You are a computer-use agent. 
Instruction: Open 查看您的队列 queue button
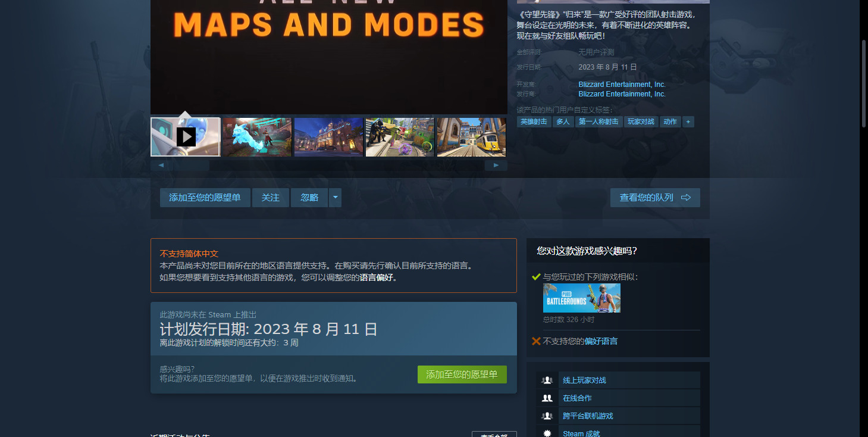pos(654,198)
